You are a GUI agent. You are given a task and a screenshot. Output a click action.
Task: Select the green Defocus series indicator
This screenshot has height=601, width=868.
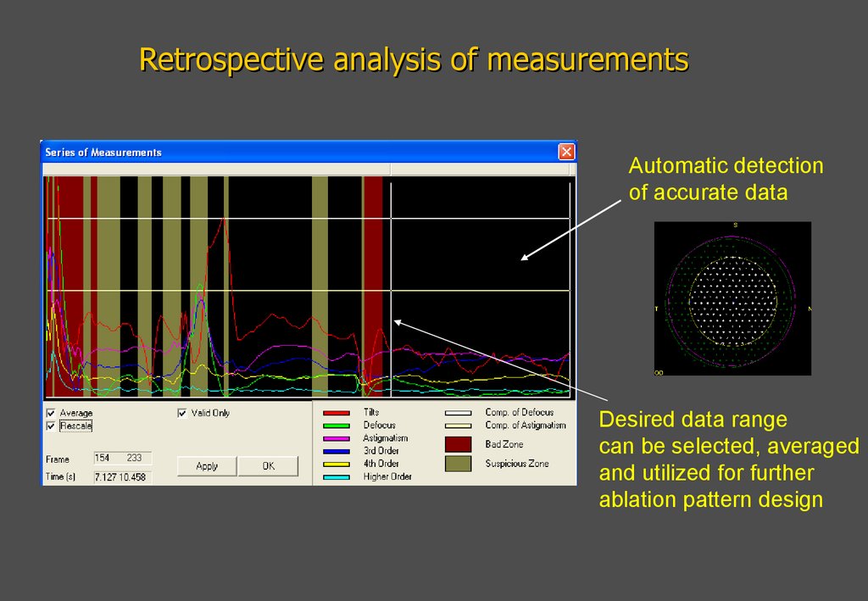[x=336, y=426]
